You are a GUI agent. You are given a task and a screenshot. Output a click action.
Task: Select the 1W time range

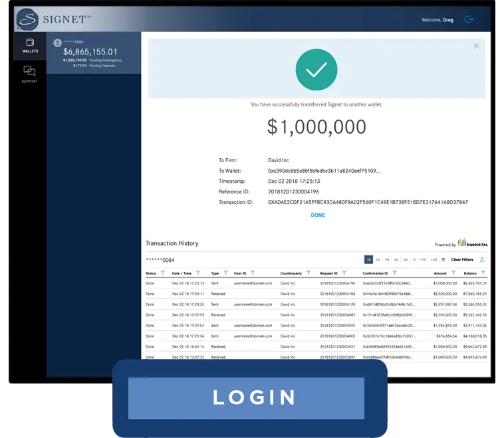(378, 260)
